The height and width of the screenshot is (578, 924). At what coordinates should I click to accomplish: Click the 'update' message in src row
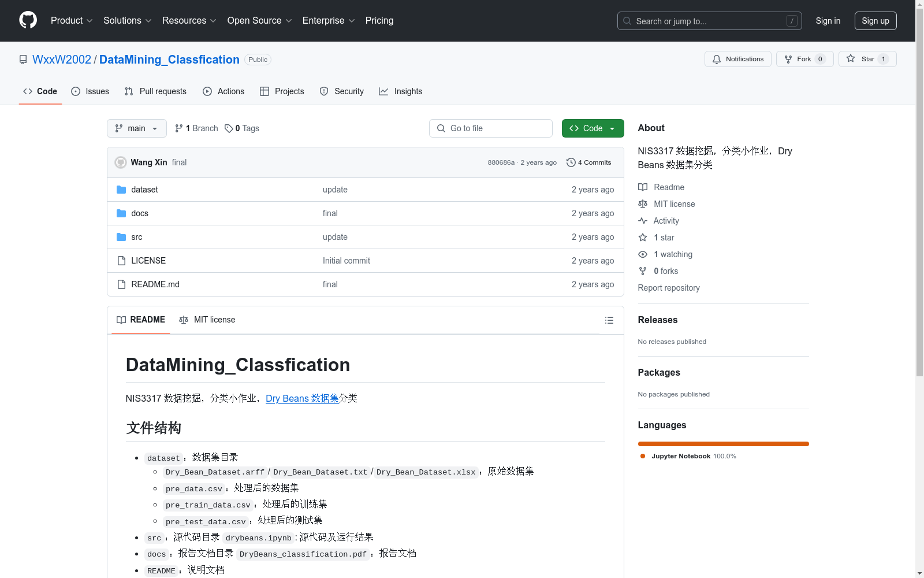[x=335, y=237]
